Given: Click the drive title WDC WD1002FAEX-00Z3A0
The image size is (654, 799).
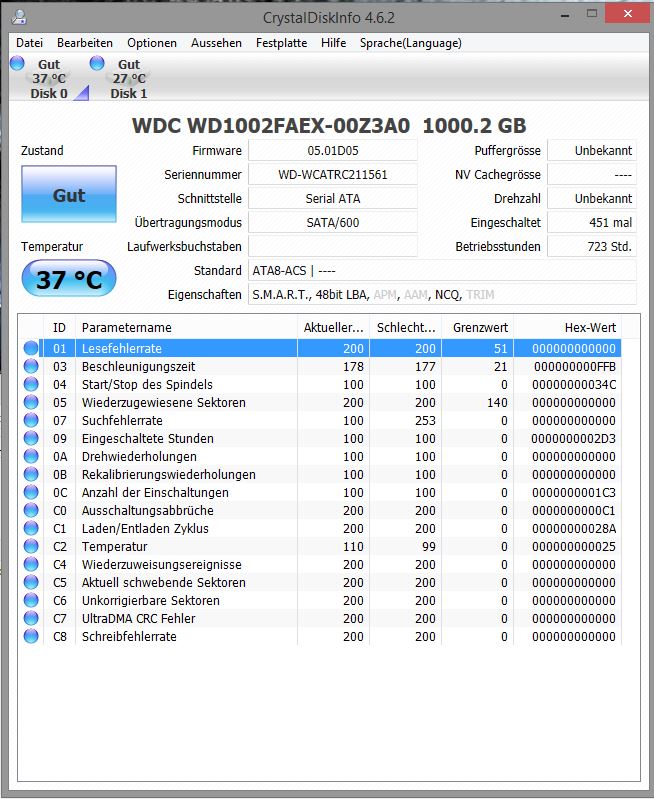Looking at the screenshot, I should 271,125.
